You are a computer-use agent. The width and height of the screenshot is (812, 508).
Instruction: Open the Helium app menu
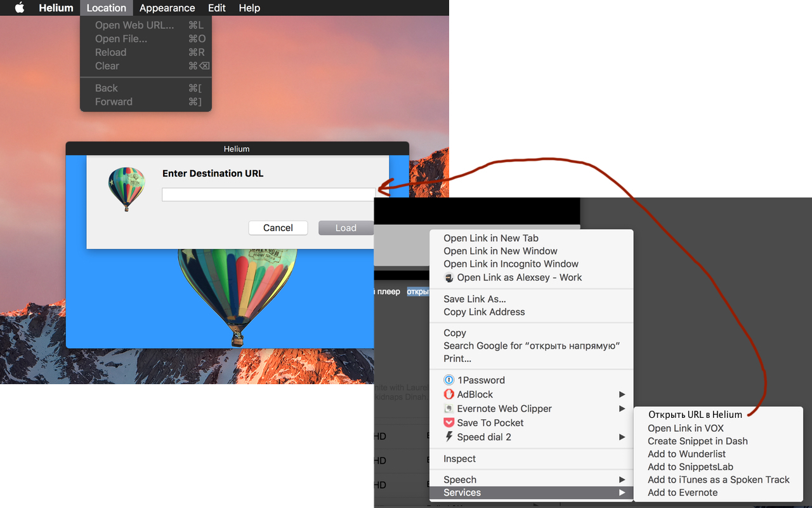[56, 8]
